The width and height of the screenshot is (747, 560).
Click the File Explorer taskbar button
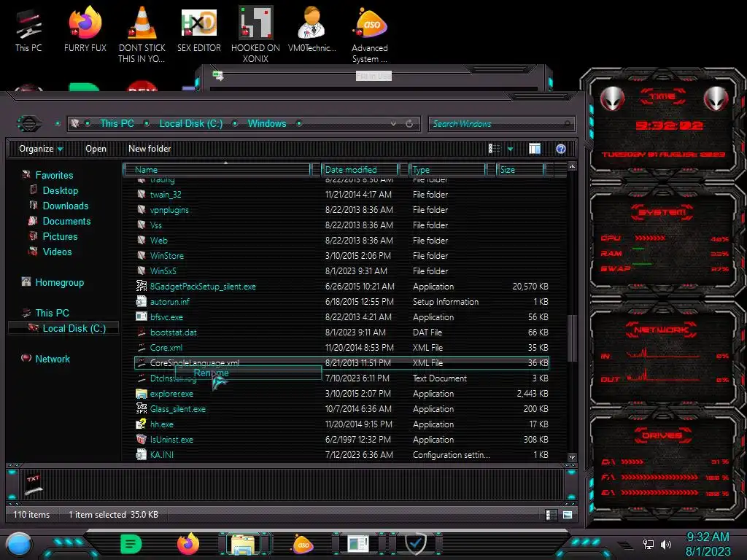(x=244, y=544)
